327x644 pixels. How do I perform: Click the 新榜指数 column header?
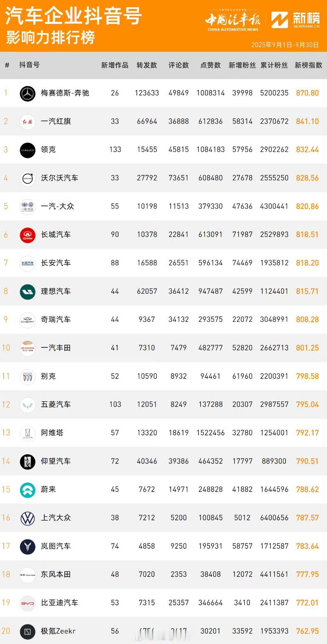(308, 65)
